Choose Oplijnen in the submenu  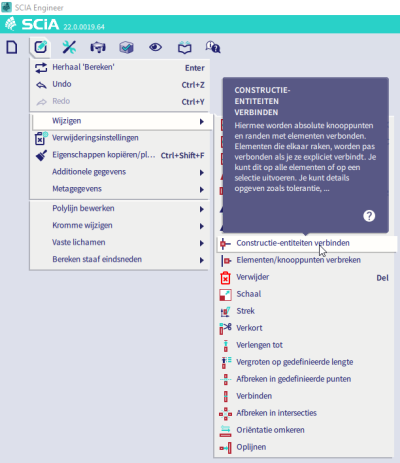click(304, 447)
